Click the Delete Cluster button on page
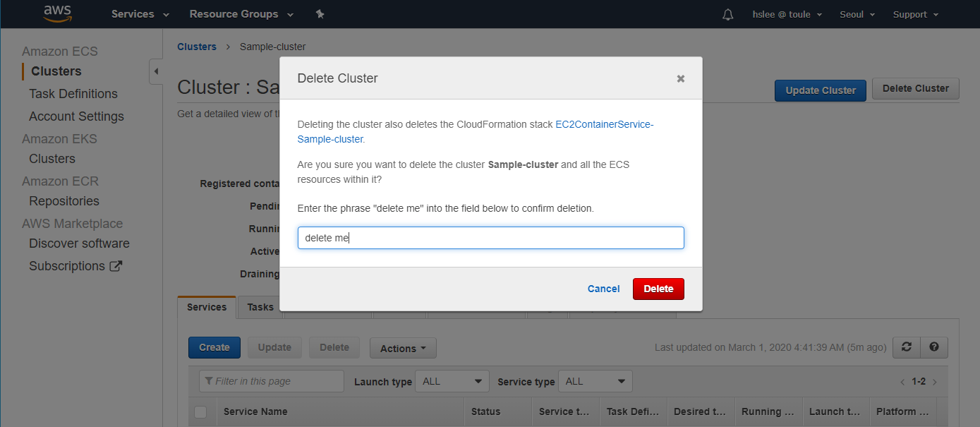 point(916,88)
